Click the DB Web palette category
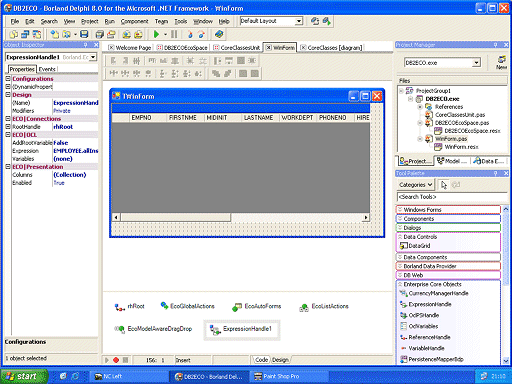The width and height of the screenshot is (512, 384). [x=448, y=275]
